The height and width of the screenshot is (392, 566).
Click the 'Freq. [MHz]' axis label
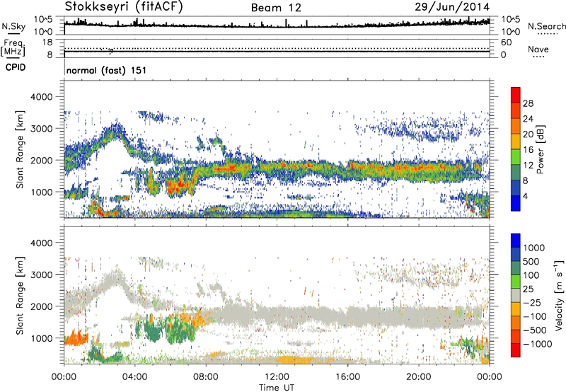(x=13, y=48)
